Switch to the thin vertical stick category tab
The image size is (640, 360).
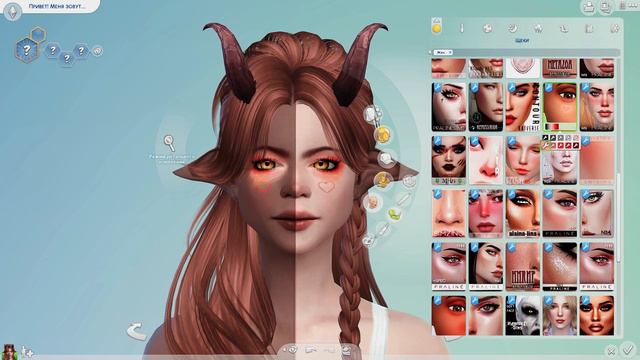(462, 28)
